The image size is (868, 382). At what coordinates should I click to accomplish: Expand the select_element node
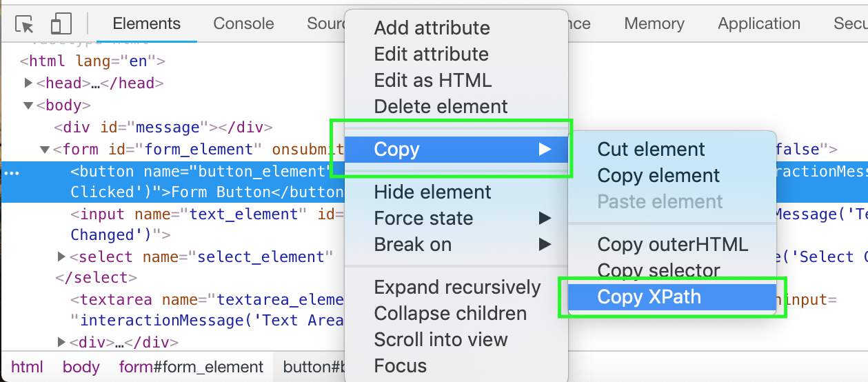pyautogui.click(x=62, y=257)
